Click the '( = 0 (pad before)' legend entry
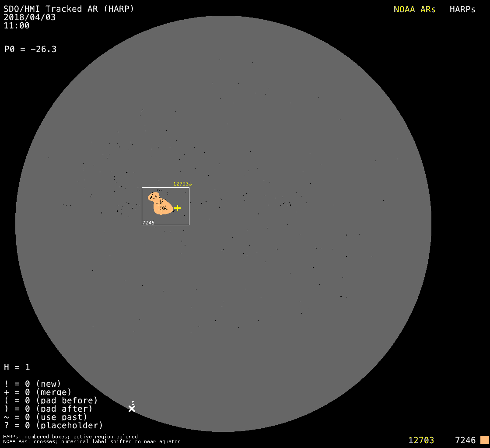This screenshot has width=490, height=448. click(x=51, y=400)
